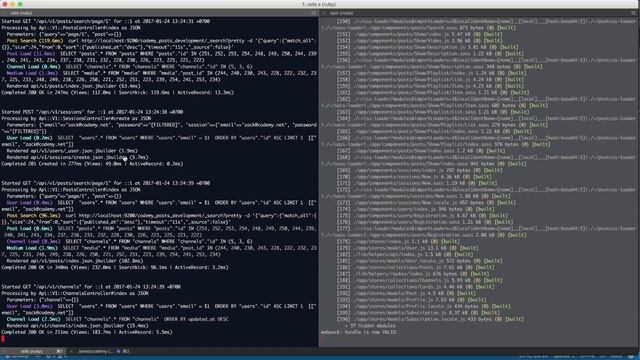
Task: Click the Medium Load (1.9ms) label
Action: pos(32,248)
